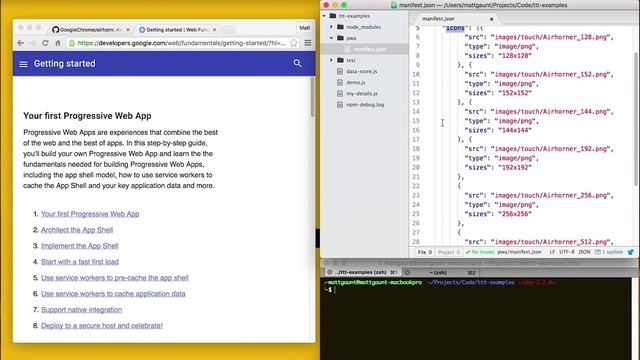This screenshot has width=640, height=360.
Task: Open Start with a fast first load
Action: click(x=80, y=262)
